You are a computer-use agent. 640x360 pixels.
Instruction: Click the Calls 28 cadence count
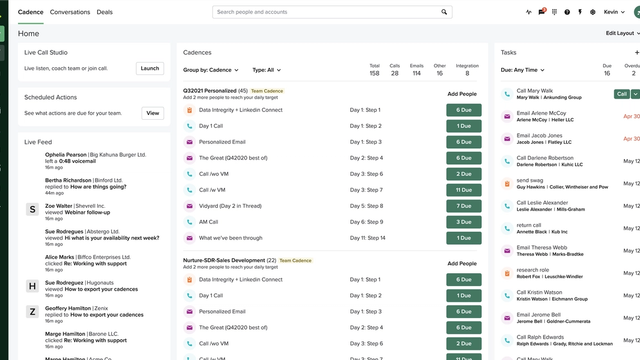pos(394,70)
